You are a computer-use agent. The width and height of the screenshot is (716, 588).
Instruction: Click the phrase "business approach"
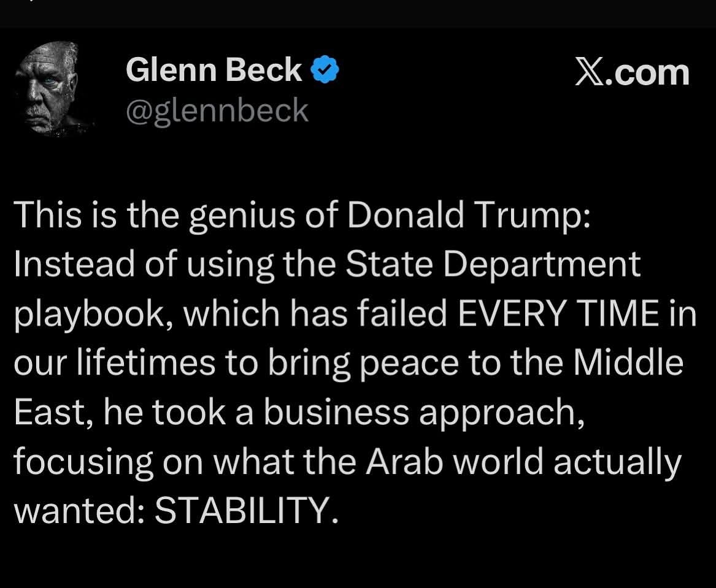(422, 411)
